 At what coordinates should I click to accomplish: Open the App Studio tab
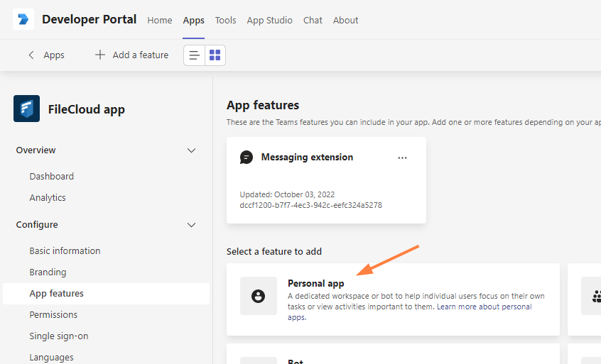coord(269,20)
